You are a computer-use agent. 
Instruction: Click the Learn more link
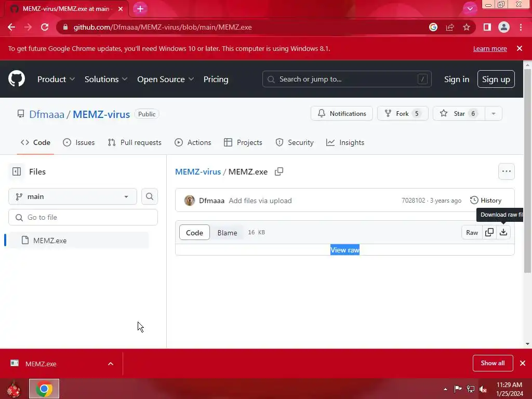point(490,48)
